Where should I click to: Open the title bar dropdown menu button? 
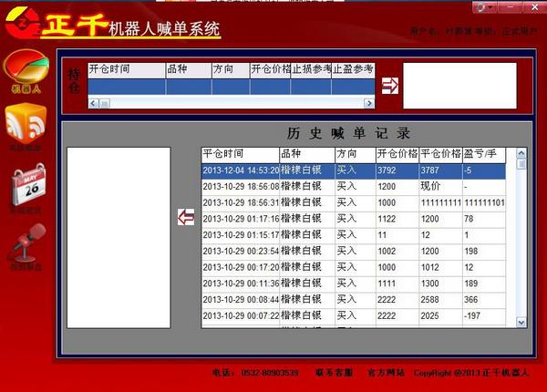[485, 7]
